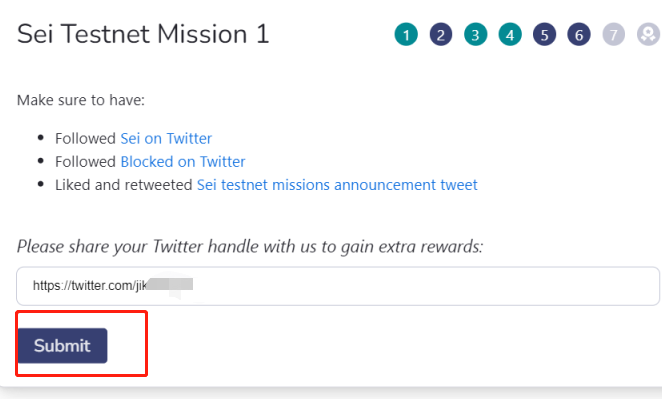662x399 pixels.
Task: Open the Sei on Twitter link
Action: (x=166, y=138)
